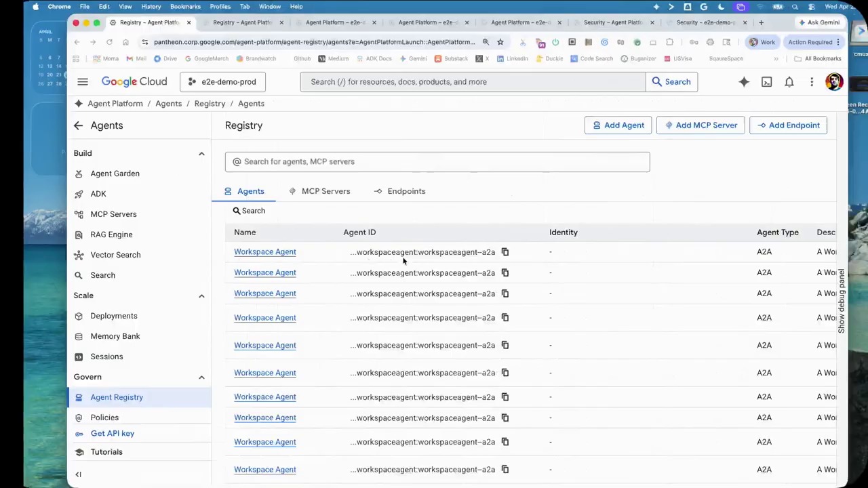The height and width of the screenshot is (488, 868).
Task: Collapse the Build section
Action: tap(201, 154)
